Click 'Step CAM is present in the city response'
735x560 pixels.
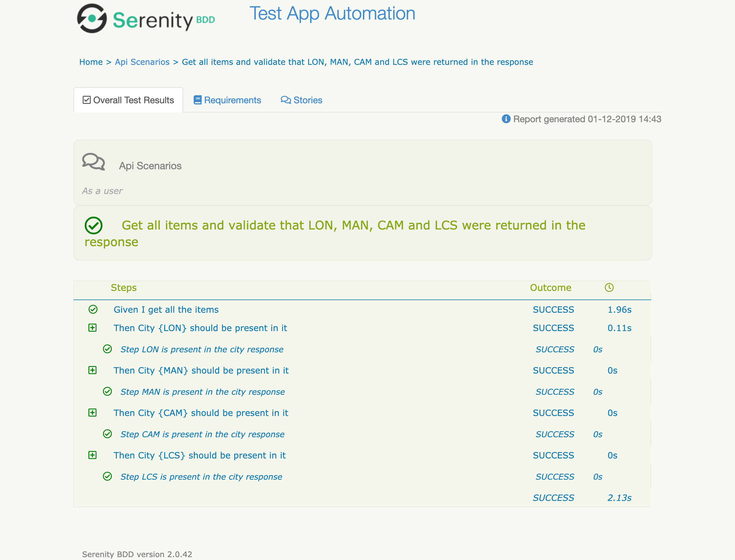point(202,434)
